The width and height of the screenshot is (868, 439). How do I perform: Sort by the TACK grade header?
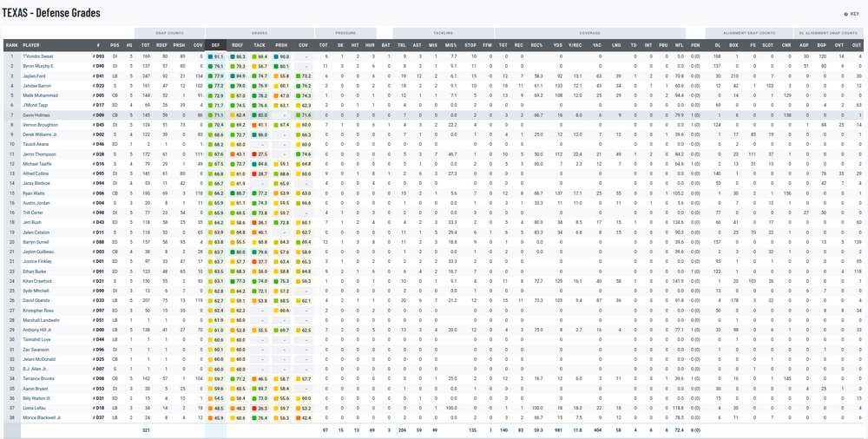point(259,43)
